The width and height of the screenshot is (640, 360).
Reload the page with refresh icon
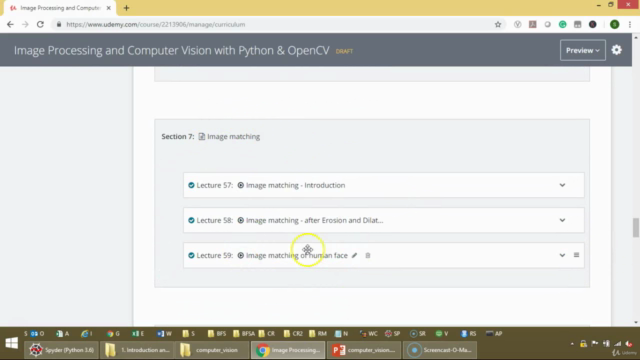pos(40,24)
